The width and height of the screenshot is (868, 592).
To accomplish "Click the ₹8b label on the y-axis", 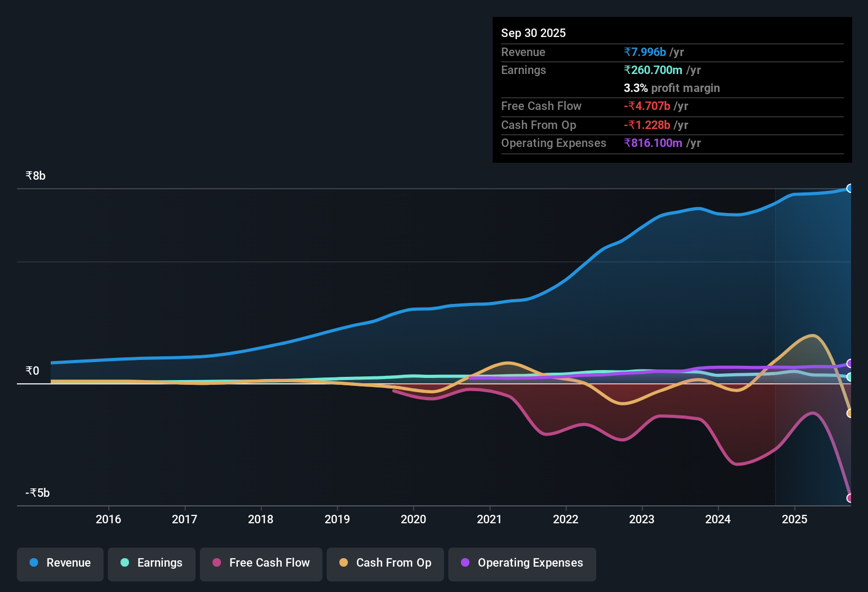I will [x=35, y=175].
